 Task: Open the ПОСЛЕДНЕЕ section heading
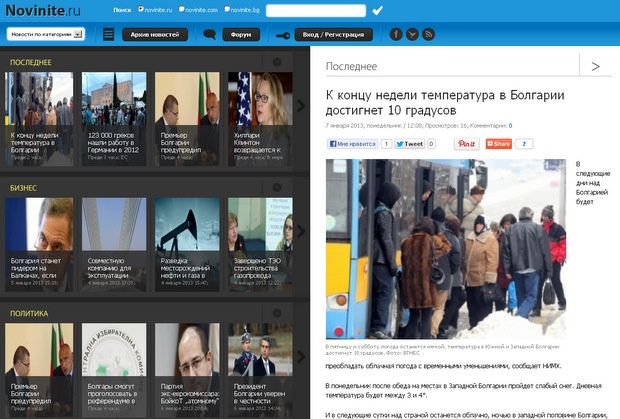coord(31,62)
